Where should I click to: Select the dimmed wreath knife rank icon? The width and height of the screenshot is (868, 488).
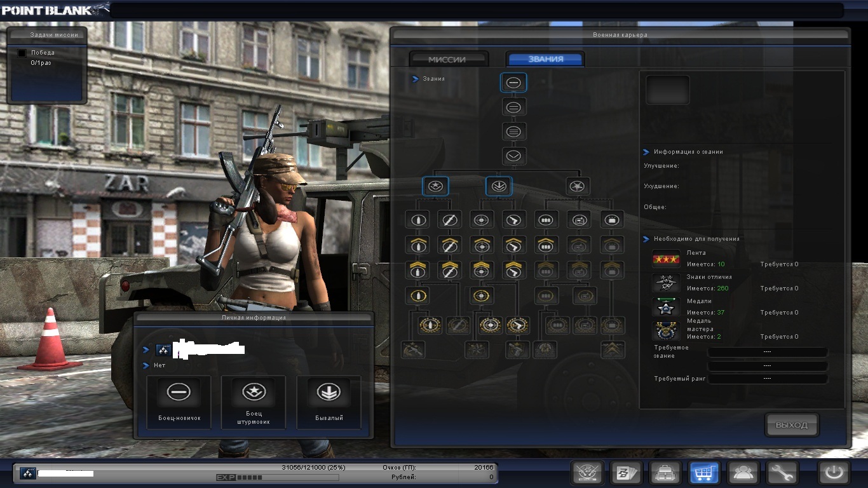point(458,325)
